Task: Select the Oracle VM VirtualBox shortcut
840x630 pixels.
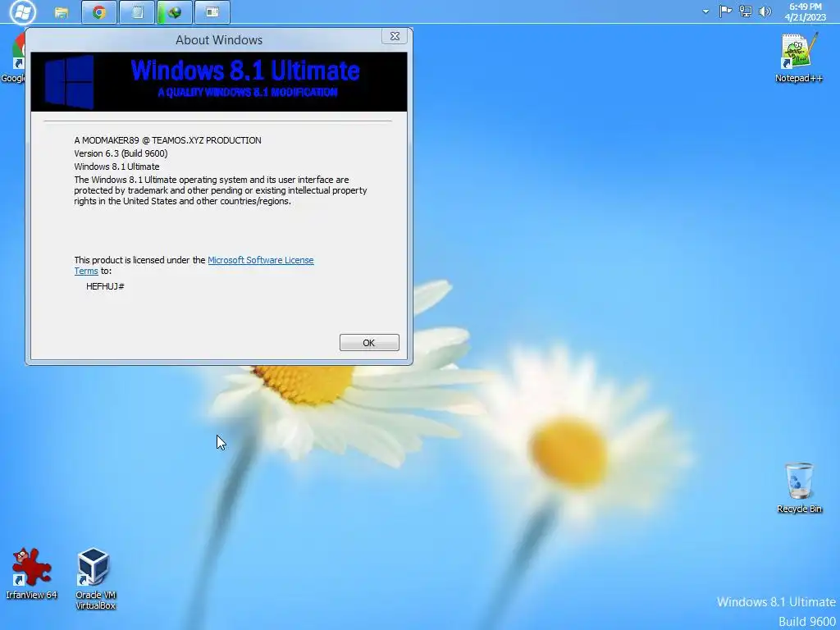Action: [95, 578]
